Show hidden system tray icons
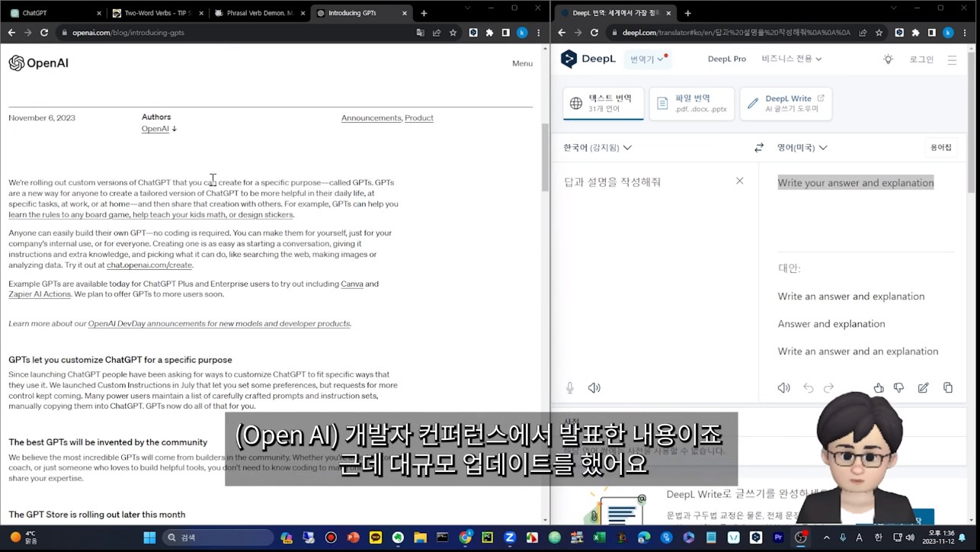Image resolution: width=980 pixels, height=552 pixels. (826, 538)
